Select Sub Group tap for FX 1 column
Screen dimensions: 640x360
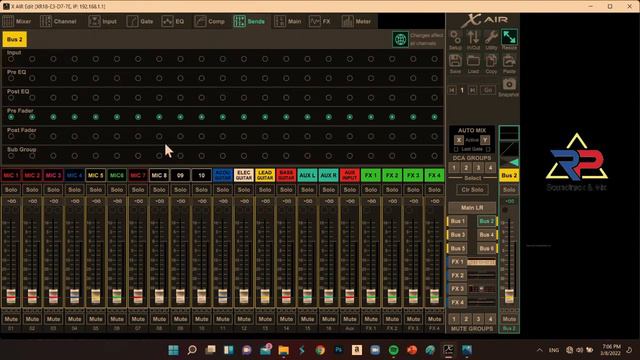(x=371, y=156)
